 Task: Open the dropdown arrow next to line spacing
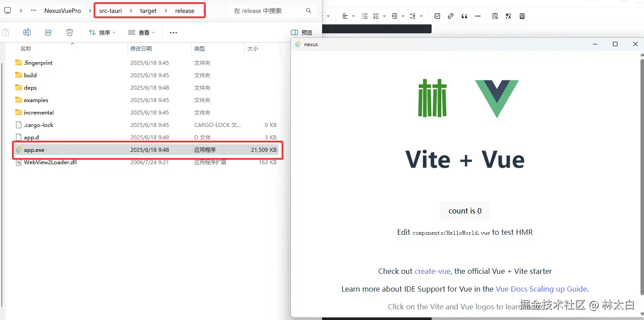421,16
